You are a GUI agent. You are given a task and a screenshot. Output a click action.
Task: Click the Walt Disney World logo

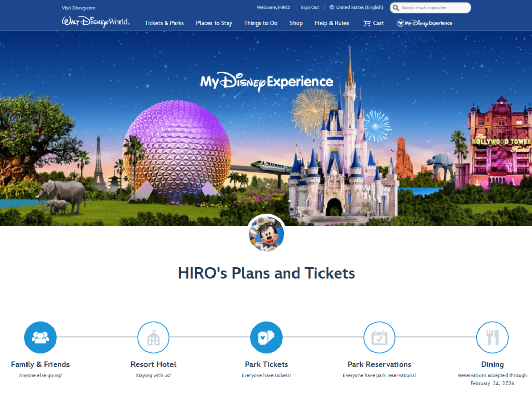[x=96, y=22]
